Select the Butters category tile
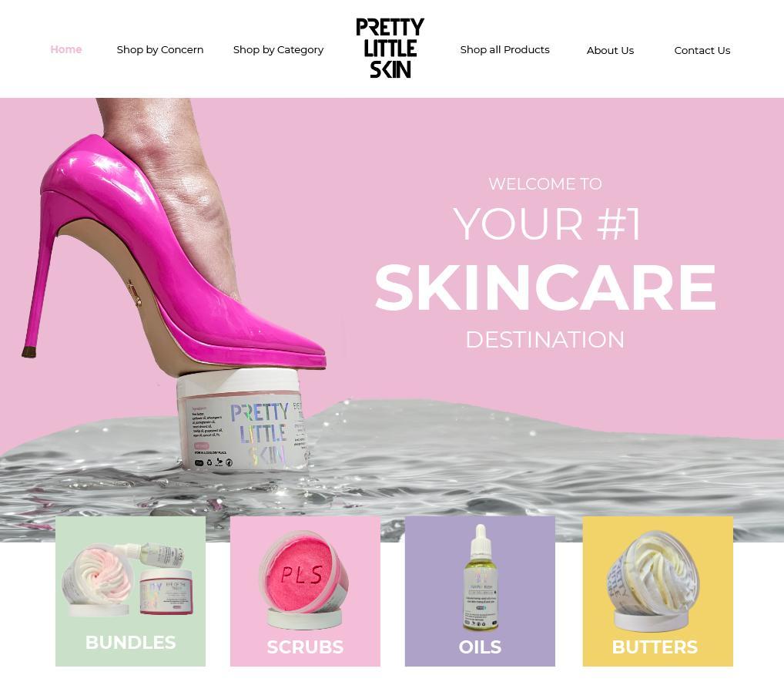The image size is (784, 692). click(x=658, y=591)
